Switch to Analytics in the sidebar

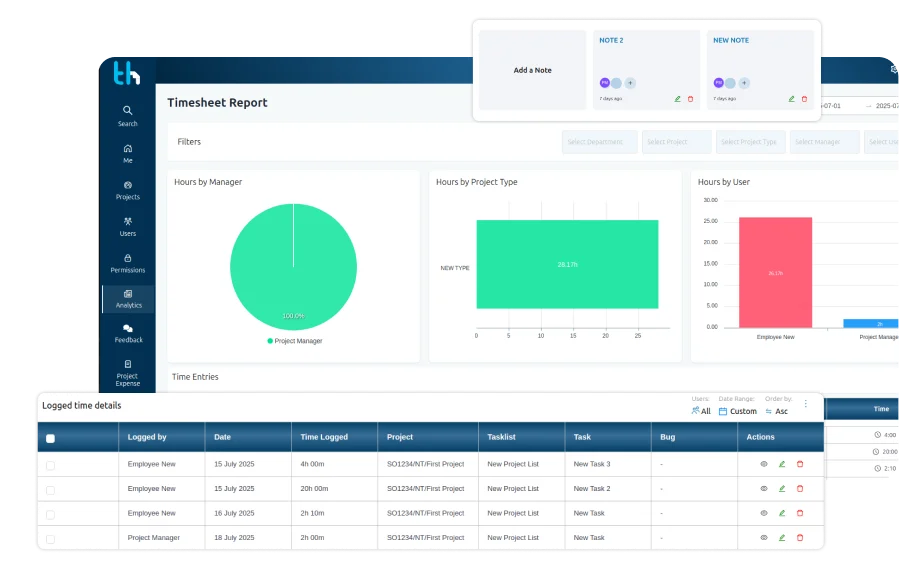tap(128, 299)
